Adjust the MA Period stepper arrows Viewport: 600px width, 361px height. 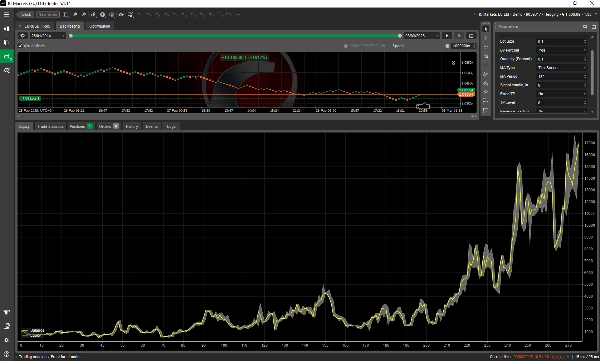click(585, 76)
